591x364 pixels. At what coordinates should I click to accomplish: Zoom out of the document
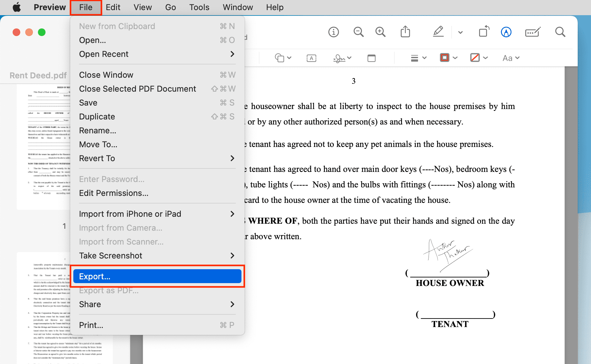tap(358, 32)
